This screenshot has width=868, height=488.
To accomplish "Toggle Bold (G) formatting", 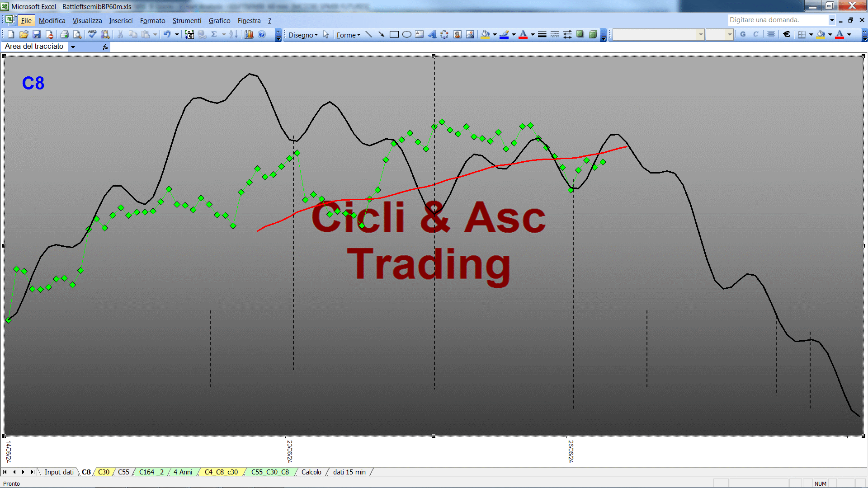I will click(x=743, y=34).
